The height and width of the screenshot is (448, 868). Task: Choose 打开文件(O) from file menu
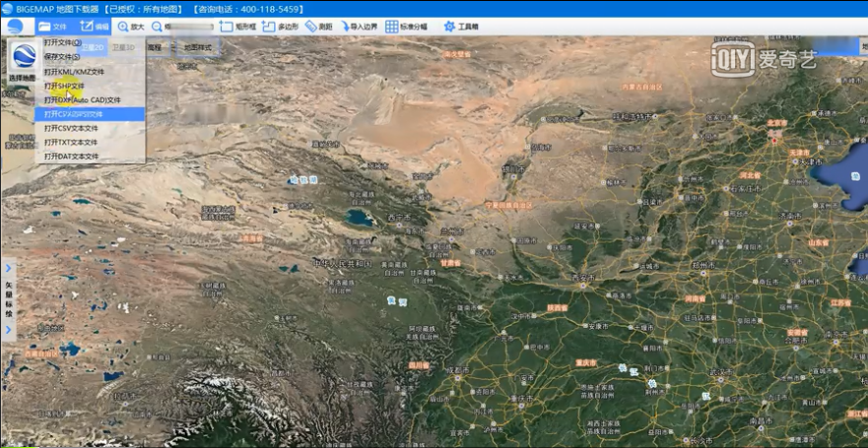91,42
